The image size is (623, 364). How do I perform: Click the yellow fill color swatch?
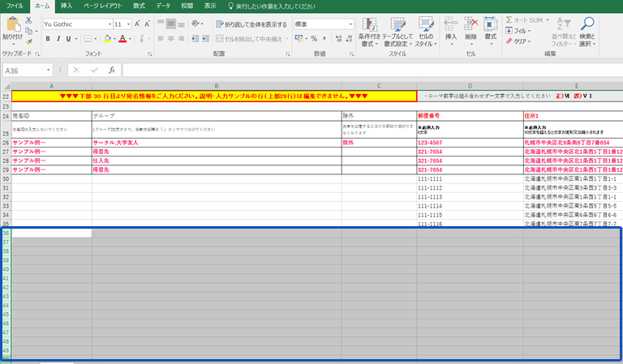coord(107,38)
